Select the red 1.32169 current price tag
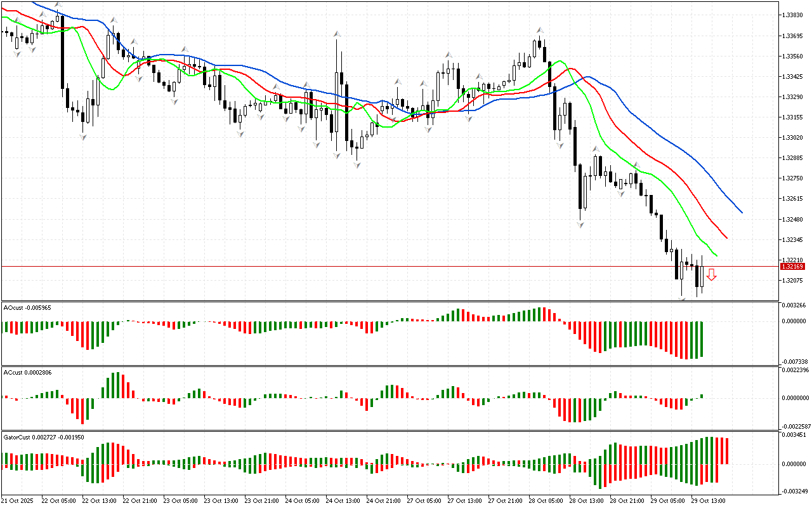Viewport: 812px width, 508px height. pos(792,267)
